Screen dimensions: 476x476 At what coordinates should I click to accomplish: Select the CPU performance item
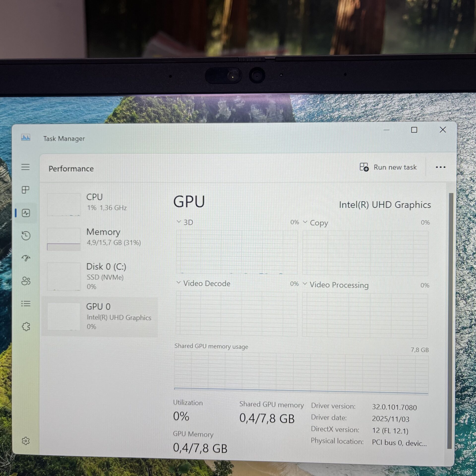(x=100, y=204)
